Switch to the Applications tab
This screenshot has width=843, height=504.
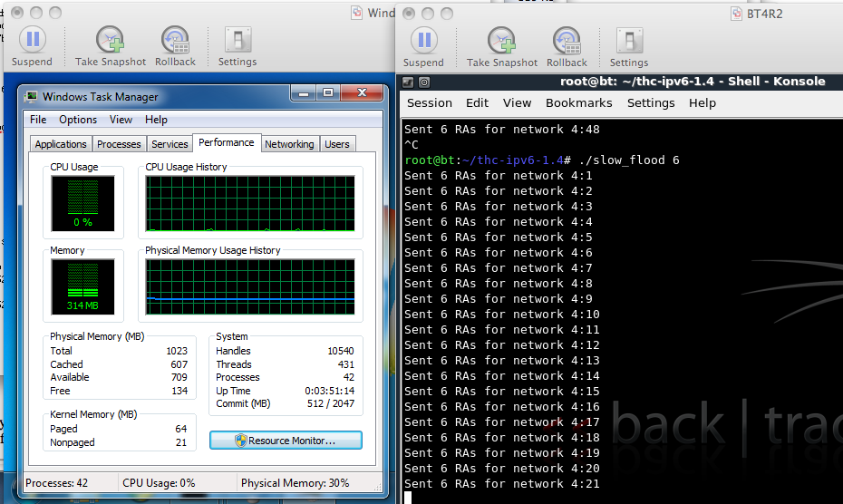(61, 144)
